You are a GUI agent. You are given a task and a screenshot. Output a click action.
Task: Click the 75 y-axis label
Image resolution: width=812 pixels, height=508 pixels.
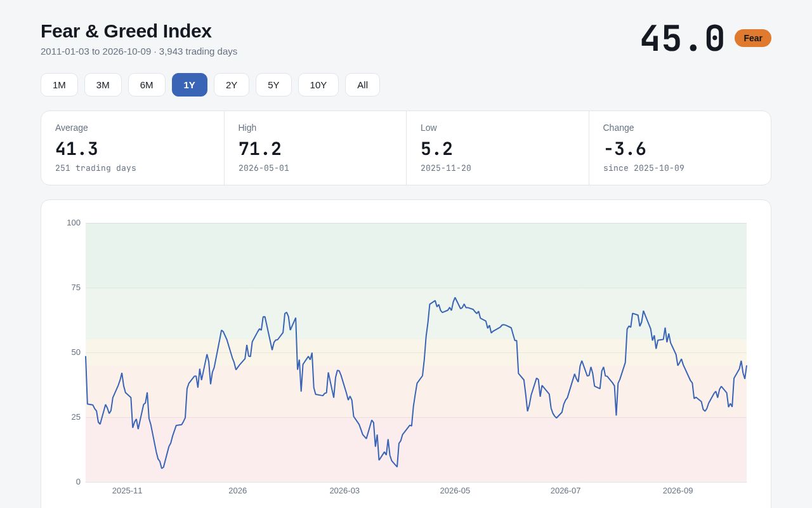(x=76, y=288)
